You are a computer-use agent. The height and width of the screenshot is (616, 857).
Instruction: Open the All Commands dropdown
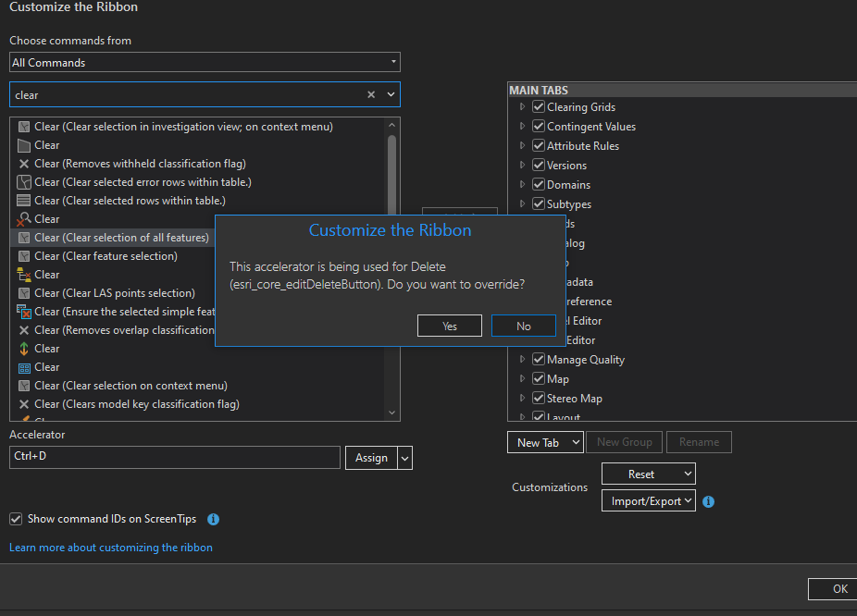click(391, 62)
